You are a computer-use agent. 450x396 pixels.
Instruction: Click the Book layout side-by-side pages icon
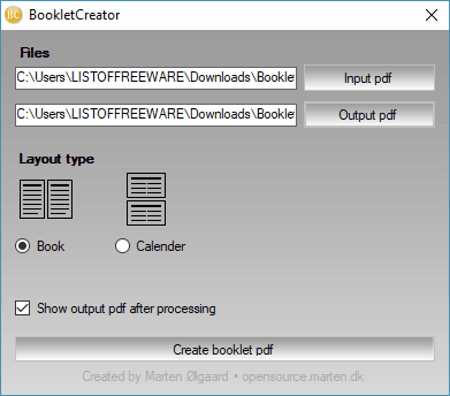coord(46,199)
